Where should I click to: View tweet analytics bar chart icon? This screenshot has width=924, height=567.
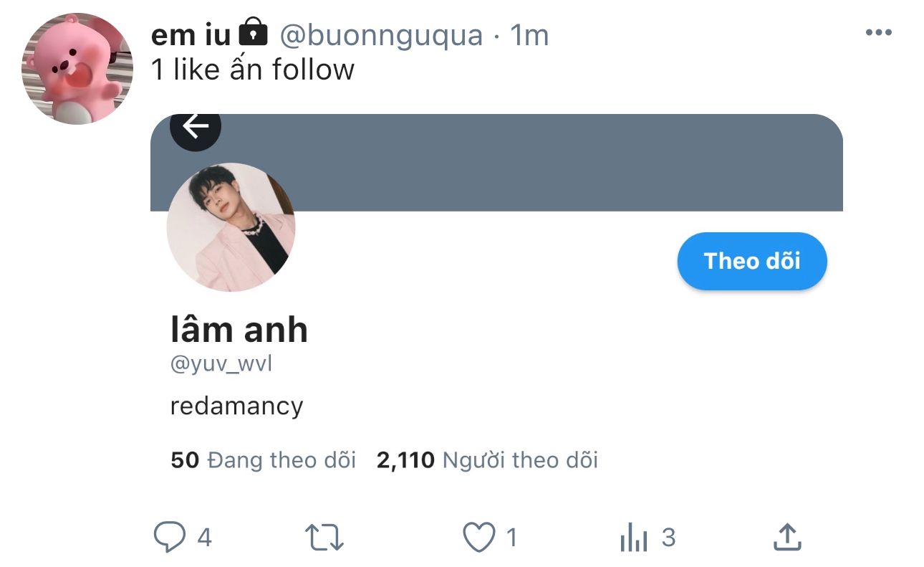(x=634, y=538)
